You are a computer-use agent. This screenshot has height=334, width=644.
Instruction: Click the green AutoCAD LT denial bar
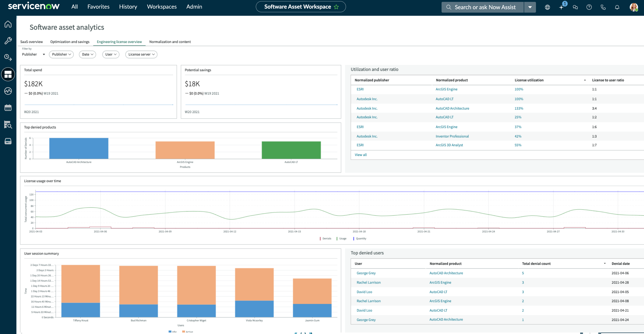coord(291,150)
